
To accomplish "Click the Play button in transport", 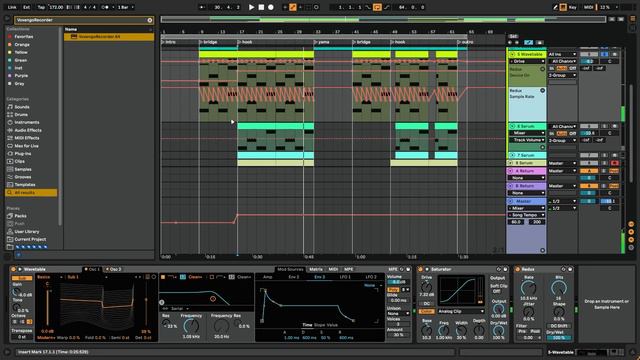I will coord(251,7).
